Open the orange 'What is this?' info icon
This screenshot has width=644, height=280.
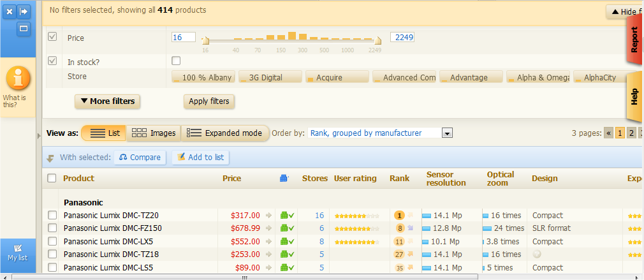(18, 78)
